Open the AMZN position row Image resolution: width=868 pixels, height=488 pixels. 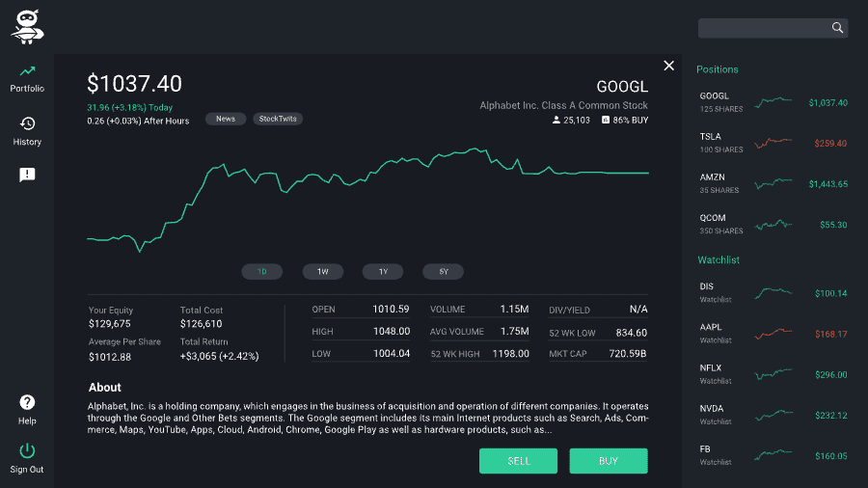pos(773,183)
